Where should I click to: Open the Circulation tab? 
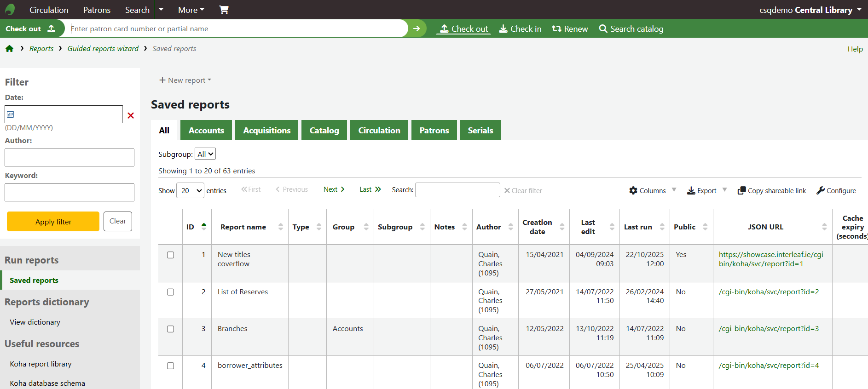pos(379,131)
